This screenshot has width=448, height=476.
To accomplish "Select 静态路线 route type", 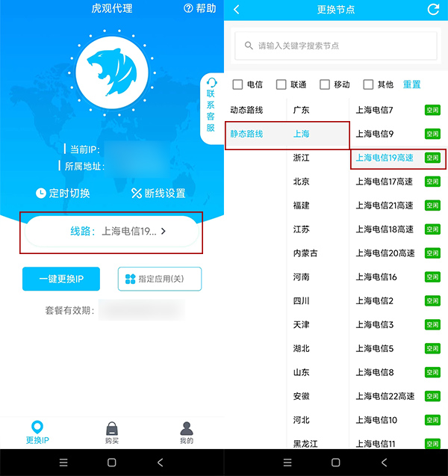I will click(x=246, y=134).
